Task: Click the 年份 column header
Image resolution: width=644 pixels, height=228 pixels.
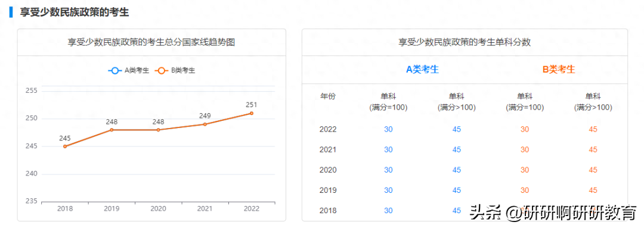Action: click(x=328, y=96)
